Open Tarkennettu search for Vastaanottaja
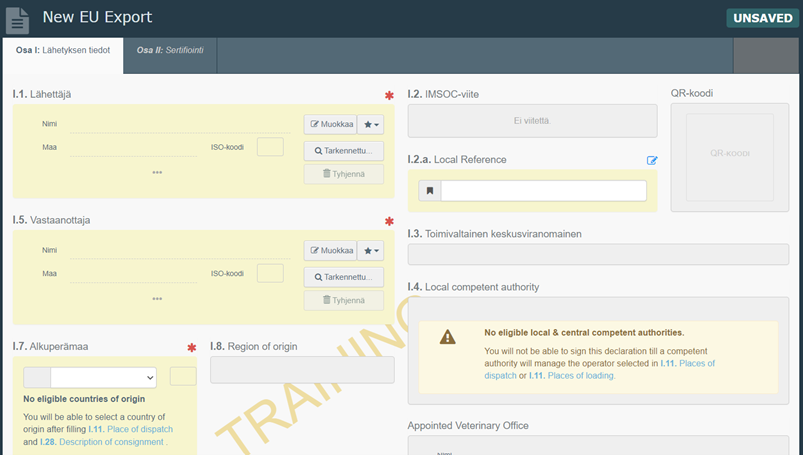 (x=344, y=277)
